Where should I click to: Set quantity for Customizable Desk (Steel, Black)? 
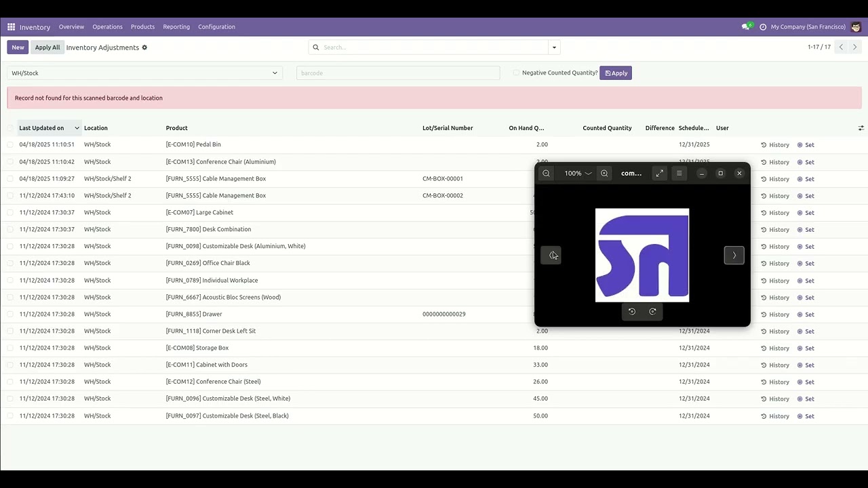[806, 416]
